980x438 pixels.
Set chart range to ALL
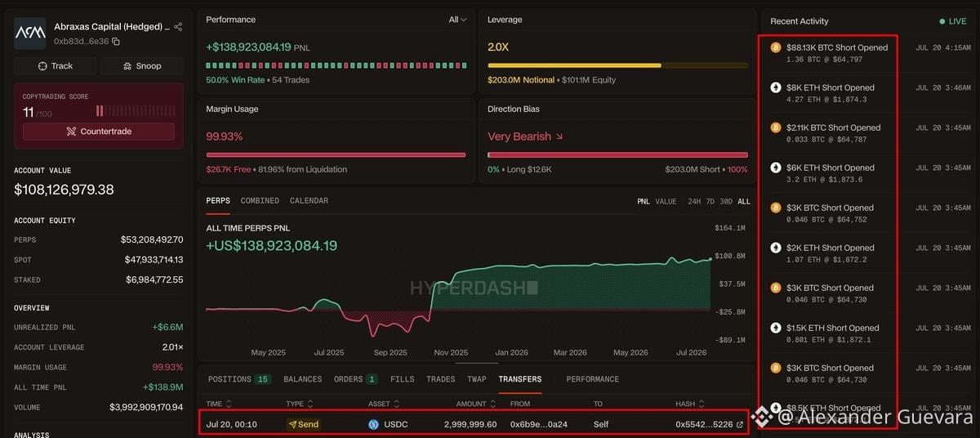coord(744,201)
